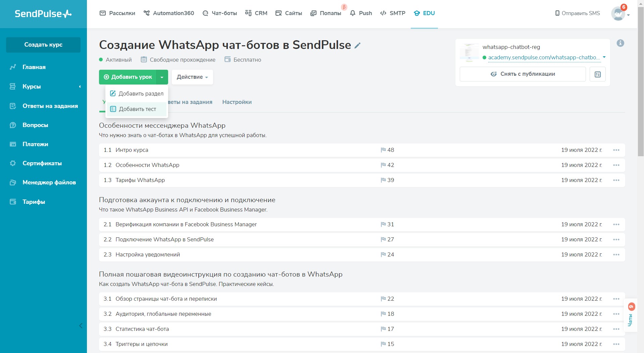Image resolution: width=644 pixels, height=353 pixels.
Task: Collapse the left sidebar with the chevron
Action: (81, 326)
